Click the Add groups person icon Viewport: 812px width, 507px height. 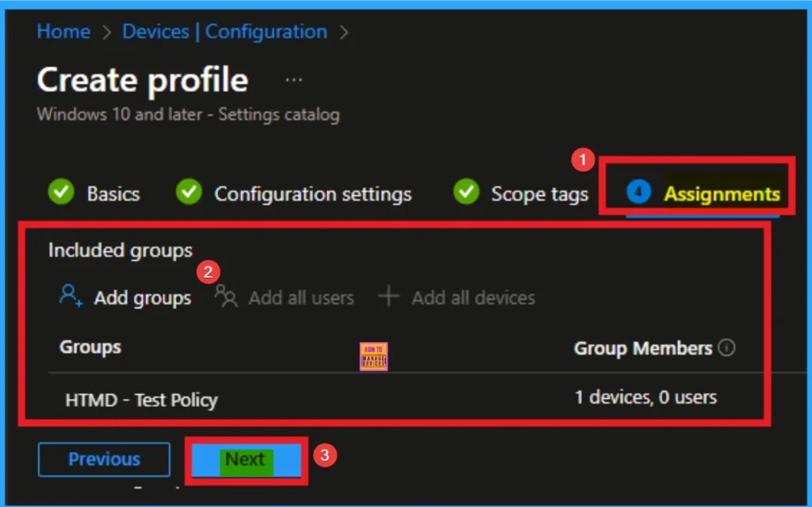click(x=71, y=297)
